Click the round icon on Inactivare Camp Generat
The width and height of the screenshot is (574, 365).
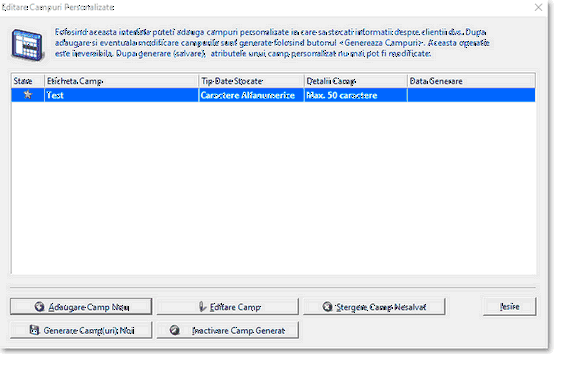[175, 330]
